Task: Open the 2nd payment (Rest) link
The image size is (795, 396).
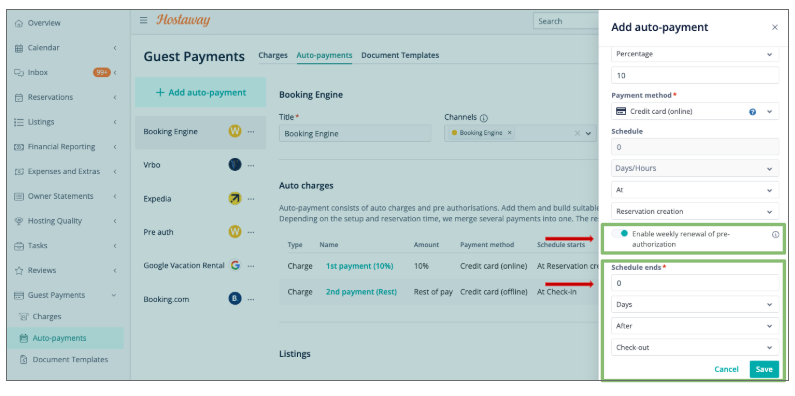Action: 361,292
